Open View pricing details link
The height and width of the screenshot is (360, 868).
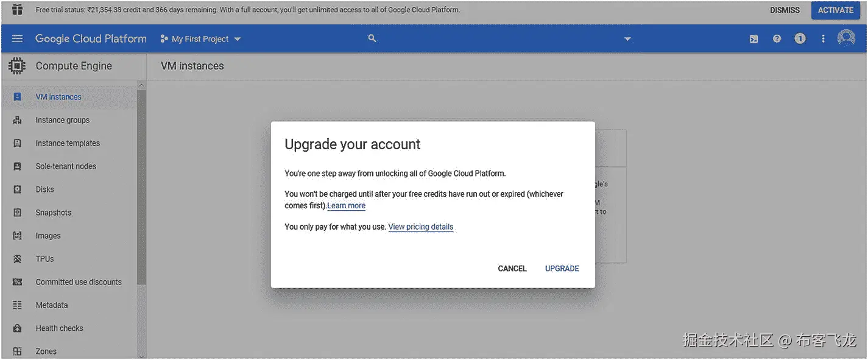tap(421, 227)
